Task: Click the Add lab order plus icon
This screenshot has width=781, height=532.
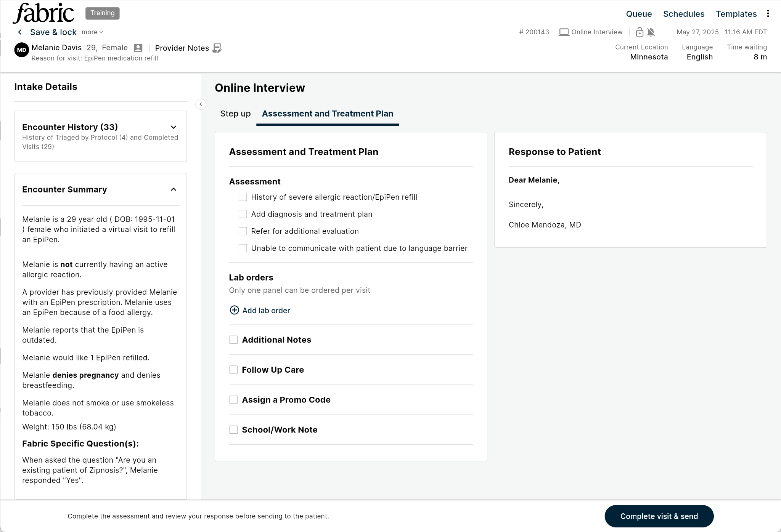Action: 234,310
